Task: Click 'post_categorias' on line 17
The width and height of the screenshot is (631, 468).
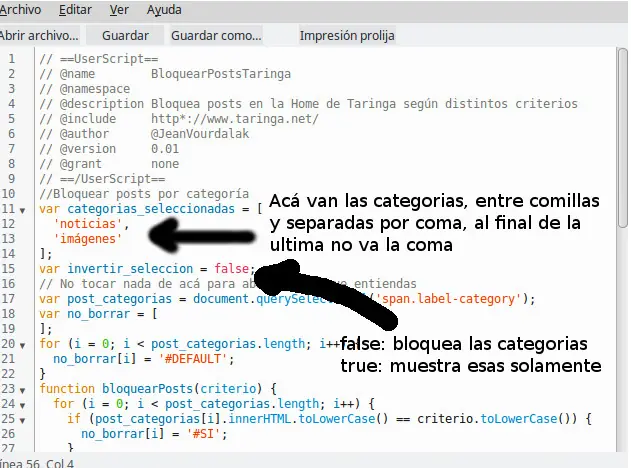Action: tap(120, 299)
